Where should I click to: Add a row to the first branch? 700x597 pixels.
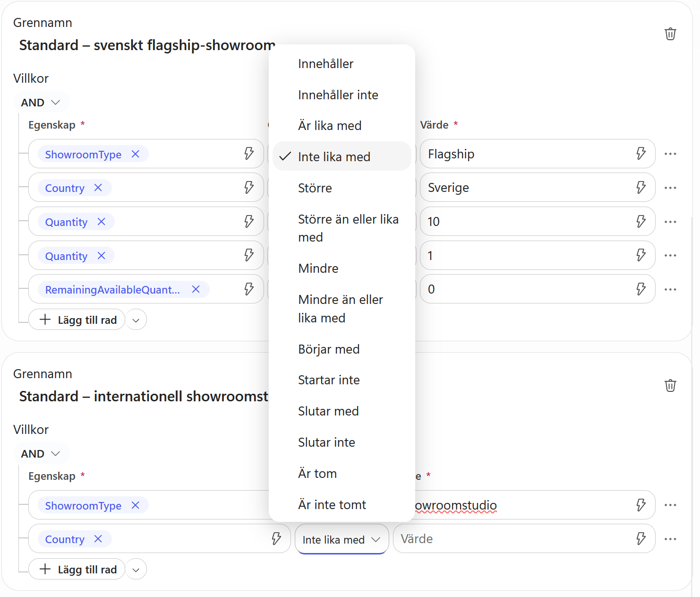tap(77, 320)
